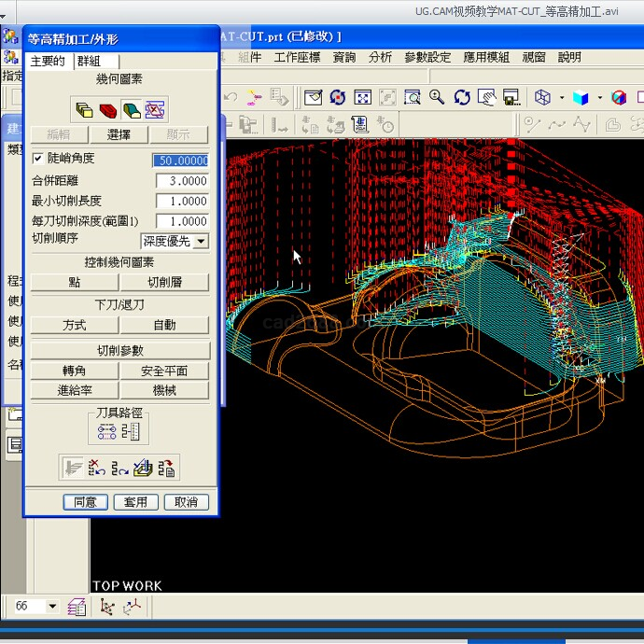The width and height of the screenshot is (644, 644).
Task: Select the red check geometry icon
Action: point(108,110)
